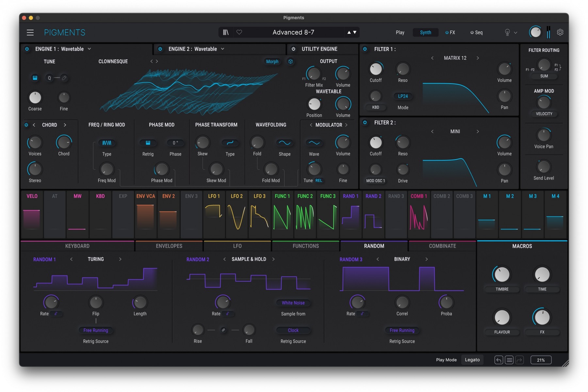Click the redo arrow icon
Viewport: 588px width, 392px height.
point(519,360)
